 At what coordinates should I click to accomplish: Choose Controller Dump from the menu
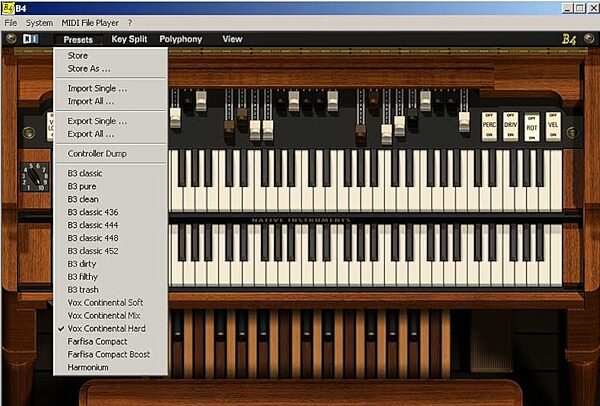tap(111, 153)
